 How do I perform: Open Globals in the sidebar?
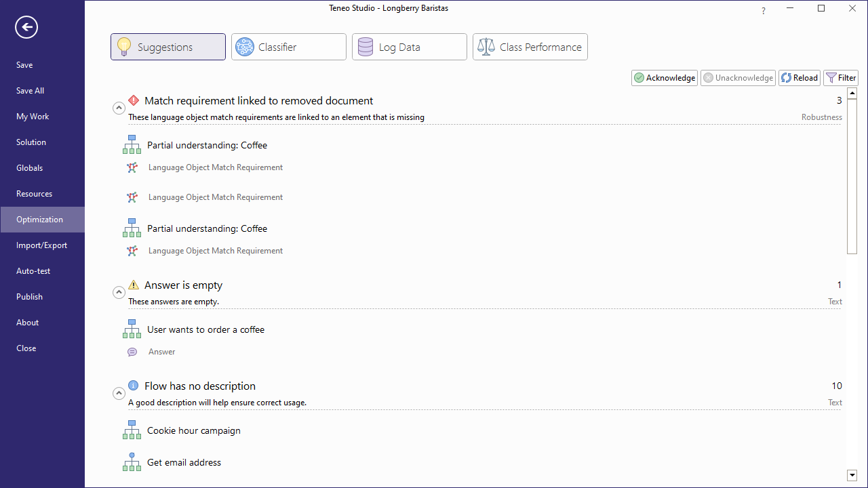(42, 168)
